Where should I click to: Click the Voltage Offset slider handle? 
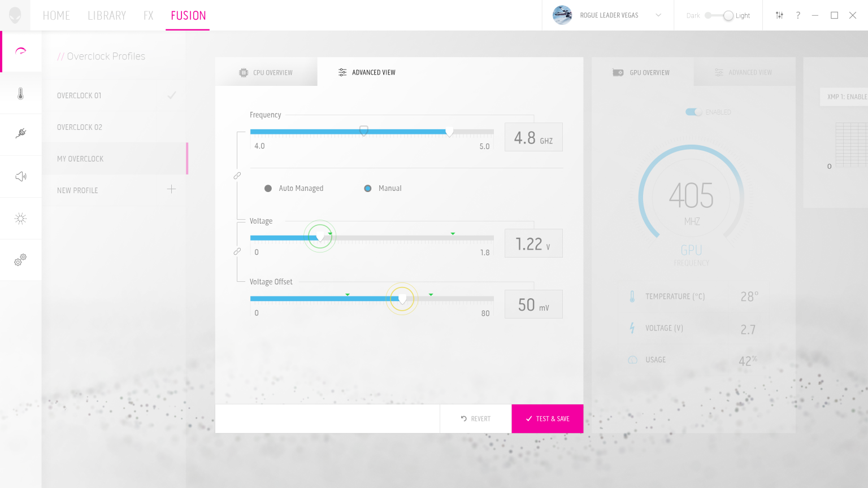[402, 299]
